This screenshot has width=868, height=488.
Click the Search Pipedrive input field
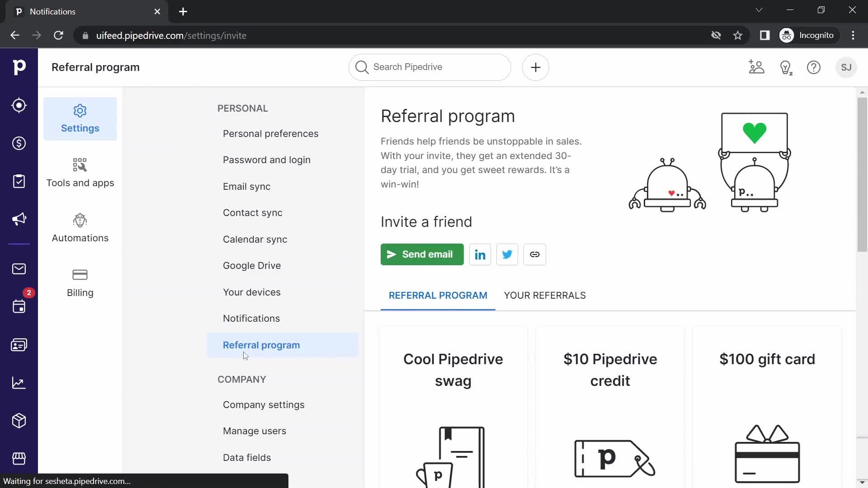click(x=430, y=67)
